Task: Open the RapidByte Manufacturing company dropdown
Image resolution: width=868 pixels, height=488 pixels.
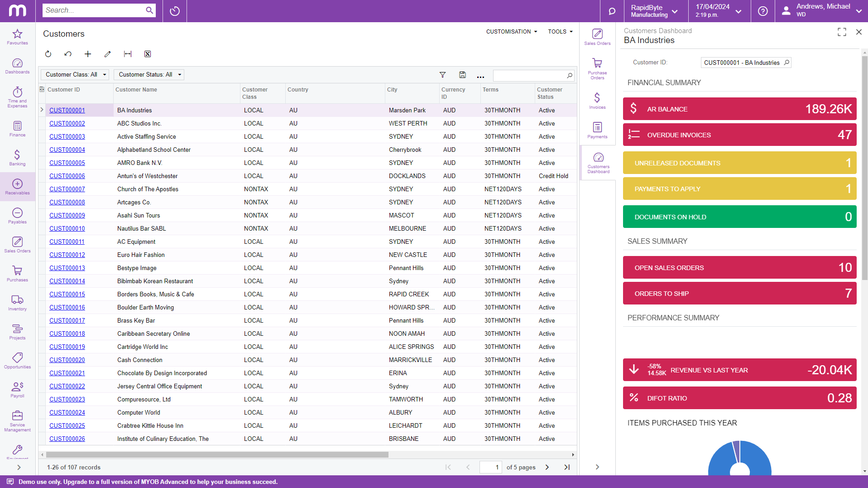Action: click(654, 11)
